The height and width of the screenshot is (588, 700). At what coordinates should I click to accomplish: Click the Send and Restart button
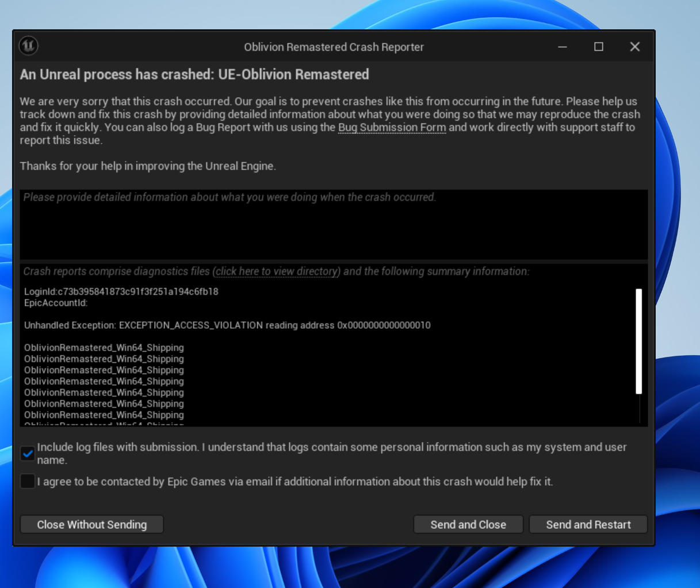pyautogui.click(x=588, y=524)
